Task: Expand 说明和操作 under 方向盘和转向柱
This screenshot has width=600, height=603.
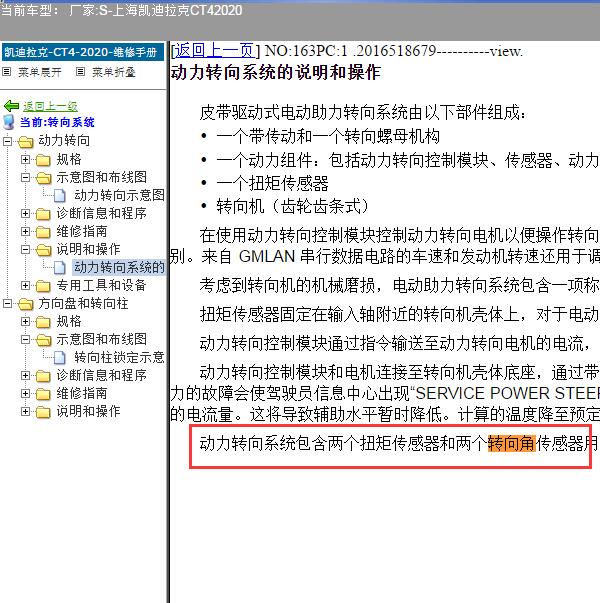Action: coord(25,411)
